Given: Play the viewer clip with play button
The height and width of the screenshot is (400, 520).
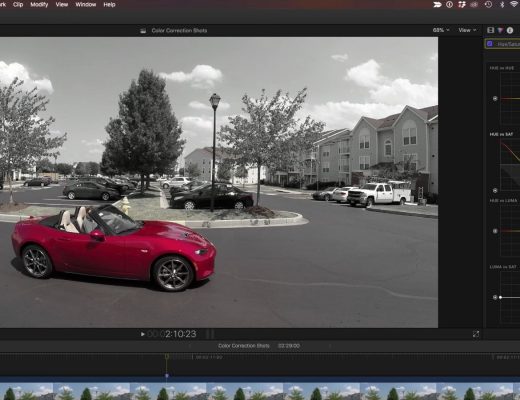Looking at the screenshot, I should pos(143,334).
